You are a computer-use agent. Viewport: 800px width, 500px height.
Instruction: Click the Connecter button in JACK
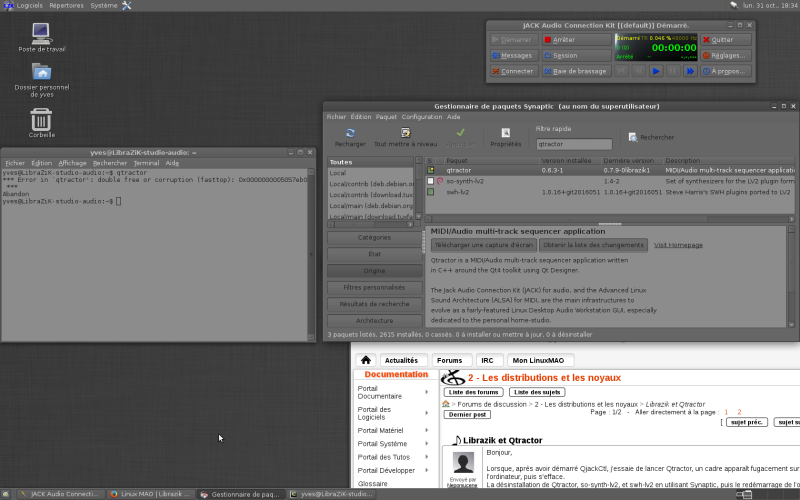tap(514, 71)
